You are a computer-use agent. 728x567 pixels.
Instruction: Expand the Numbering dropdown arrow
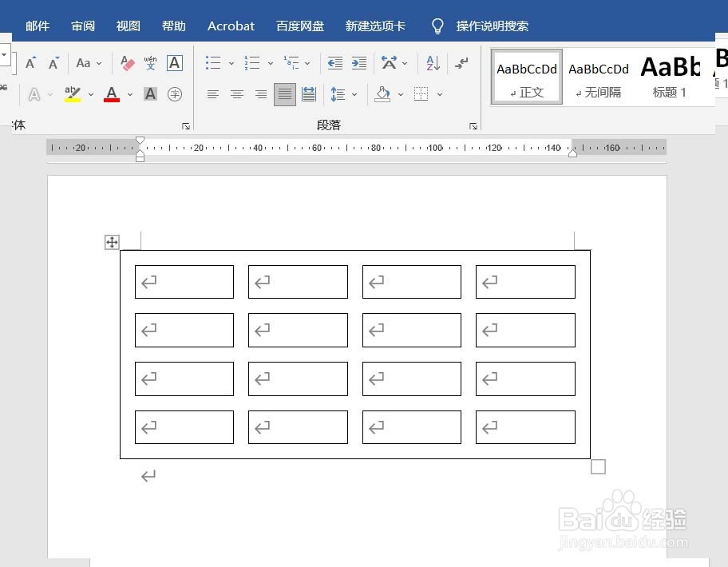pyautogui.click(x=271, y=63)
